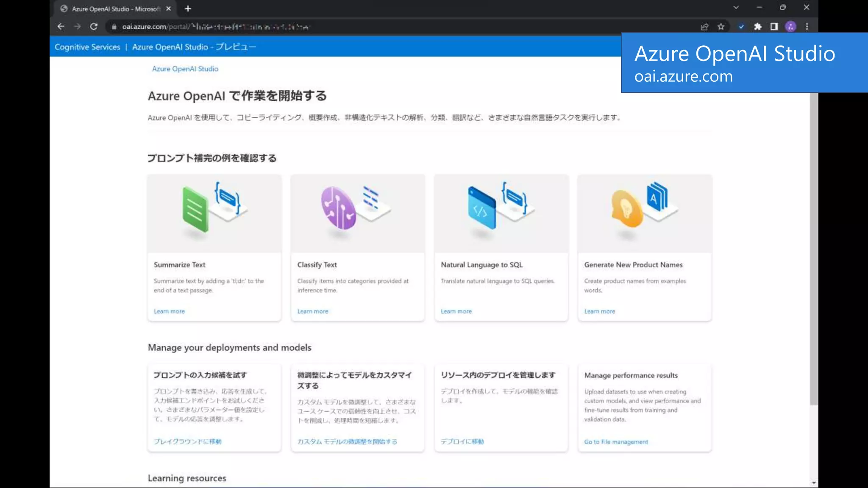
Task: Go back with the browser back arrow
Action: coord(61,27)
